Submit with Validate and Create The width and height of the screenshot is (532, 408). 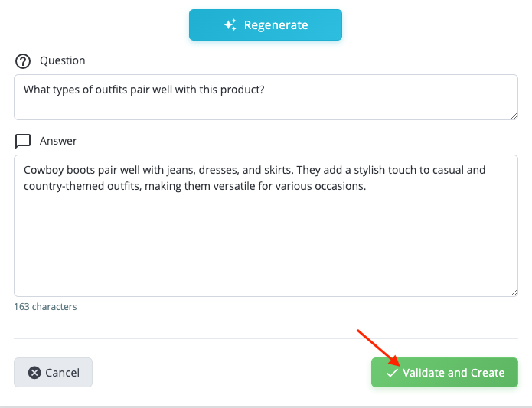click(x=445, y=373)
